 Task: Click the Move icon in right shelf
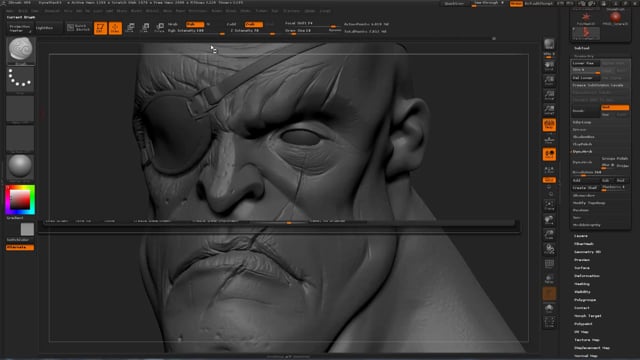click(549, 220)
